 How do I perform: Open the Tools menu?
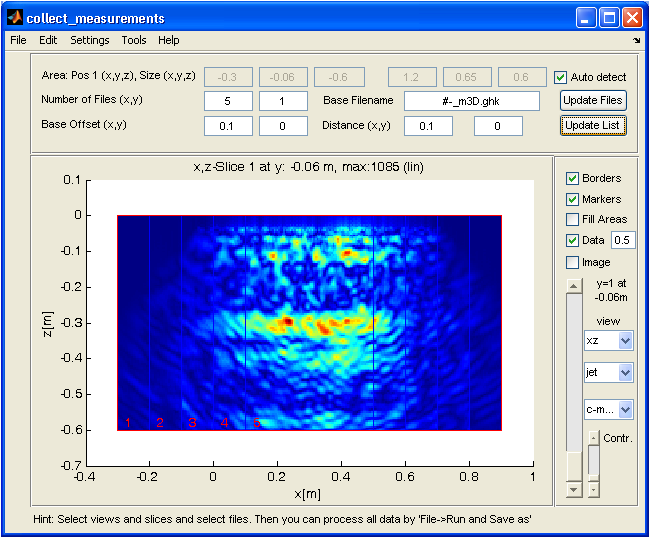pyautogui.click(x=134, y=40)
